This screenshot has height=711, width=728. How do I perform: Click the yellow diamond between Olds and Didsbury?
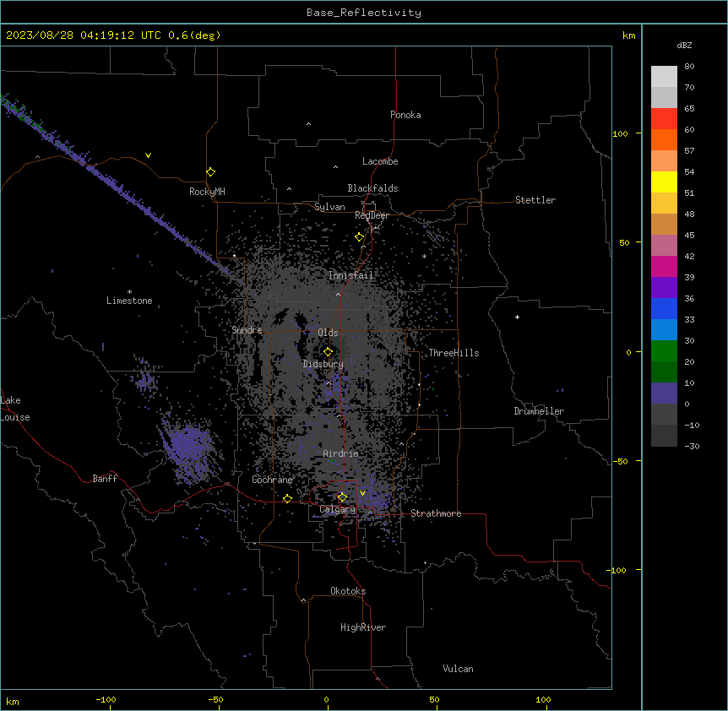(329, 352)
